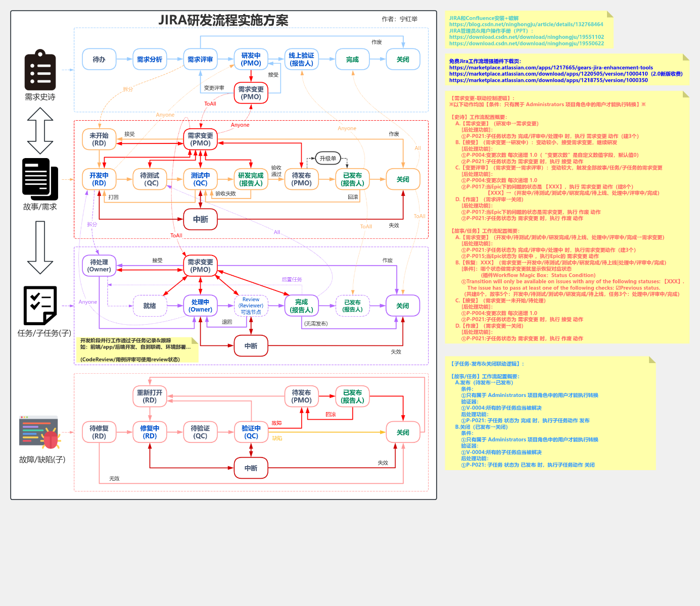Click the 免费Jira工作流增强插件下载页 heading
This screenshot has width=700, height=606.
coord(485,61)
